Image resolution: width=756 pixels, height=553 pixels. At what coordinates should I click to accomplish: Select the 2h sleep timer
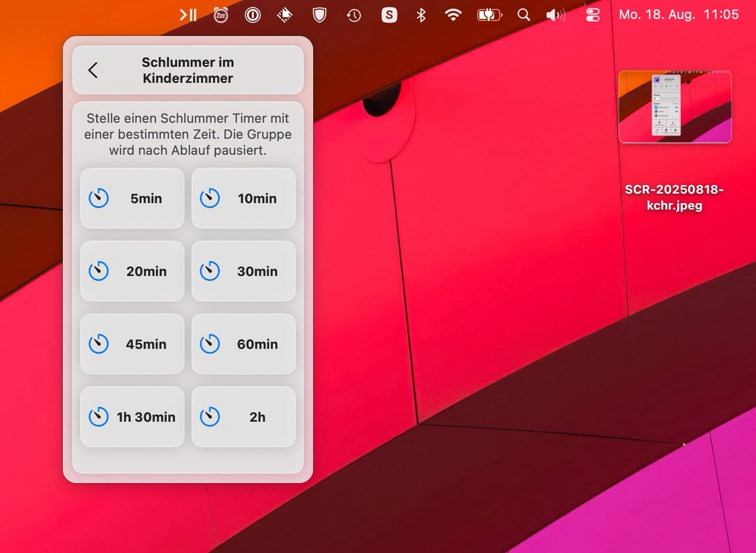pos(243,417)
